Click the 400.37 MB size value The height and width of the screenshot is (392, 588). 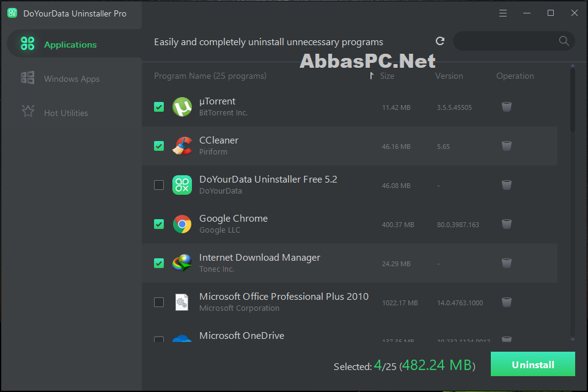coord(398,225)
